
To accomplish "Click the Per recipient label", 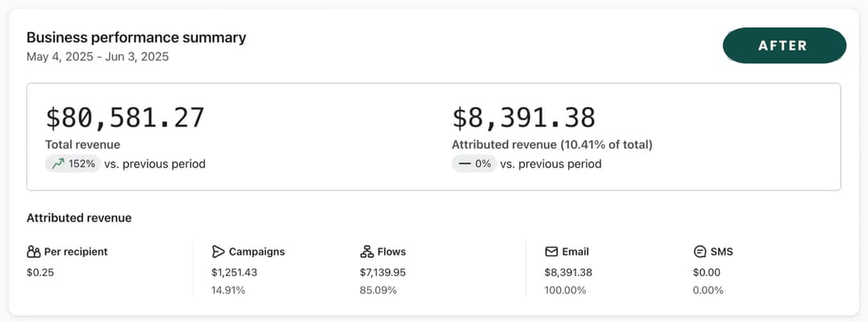I will click(76, 251).
